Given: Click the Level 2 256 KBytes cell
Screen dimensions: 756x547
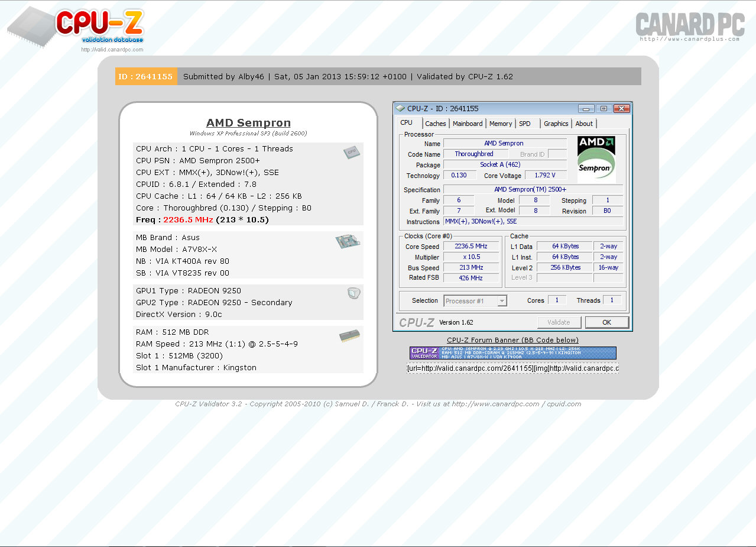Looking at the screenshot, I should pos(565,268).
